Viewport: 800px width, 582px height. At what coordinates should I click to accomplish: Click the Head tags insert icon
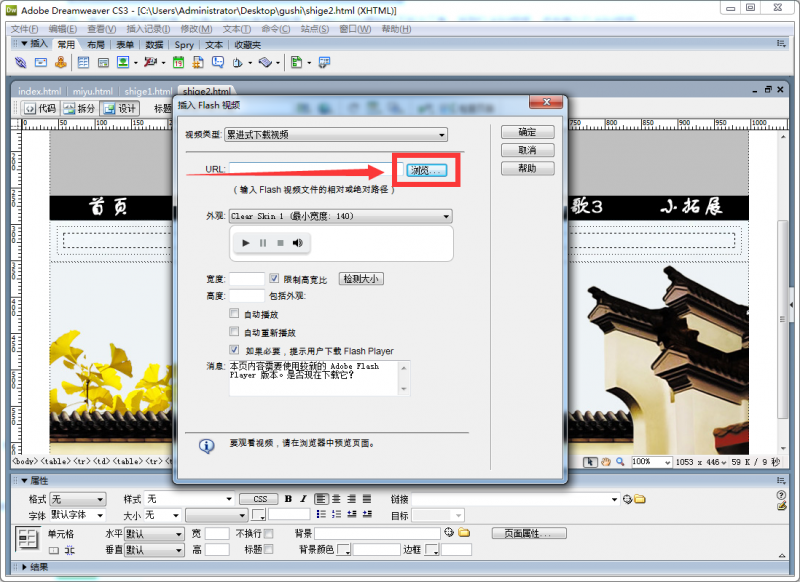(238, 63)
